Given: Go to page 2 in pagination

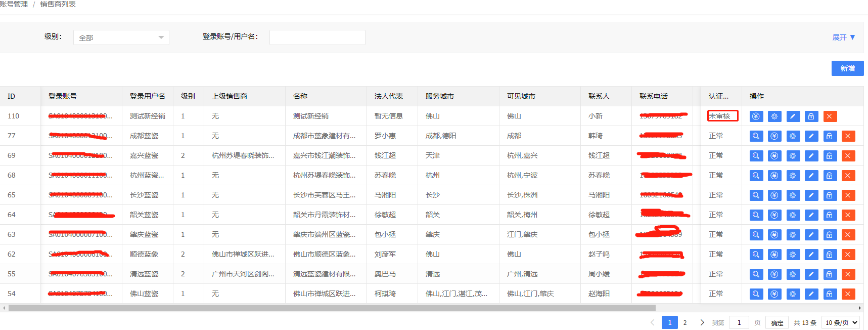Looking at the screenshot, I should click(x=685, y=322).
